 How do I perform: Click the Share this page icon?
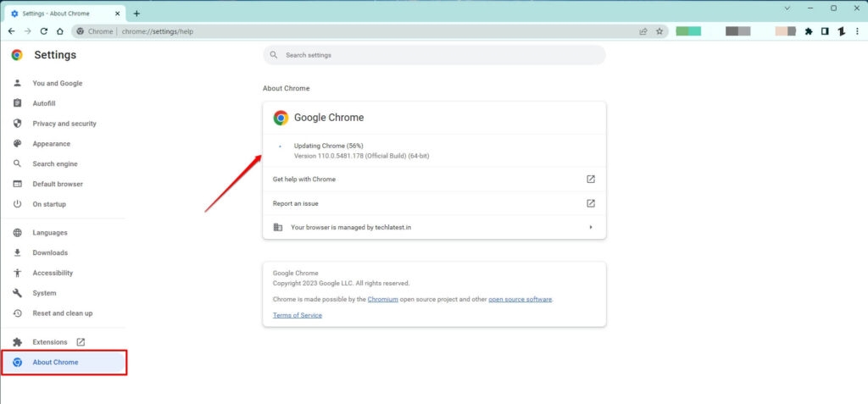click(643, 31)
